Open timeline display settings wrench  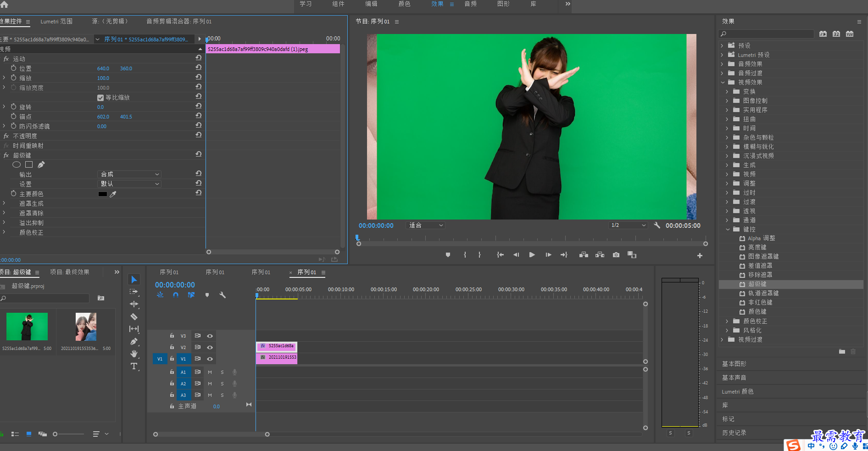click(x=223, y=295)
